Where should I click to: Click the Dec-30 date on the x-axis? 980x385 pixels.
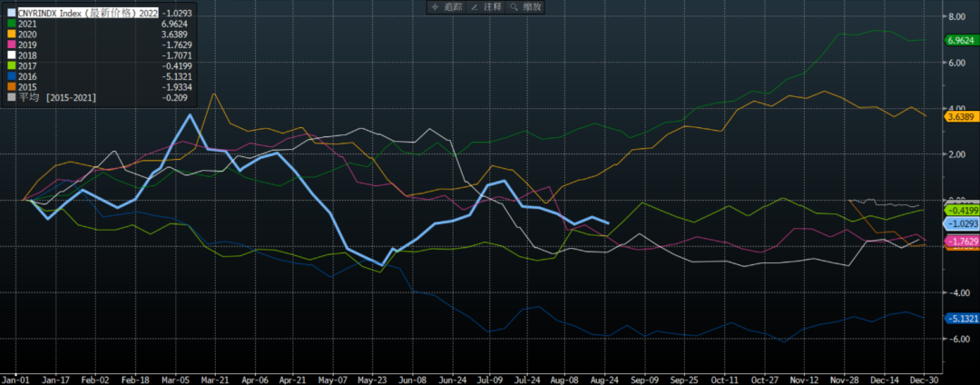click(924, 378)
